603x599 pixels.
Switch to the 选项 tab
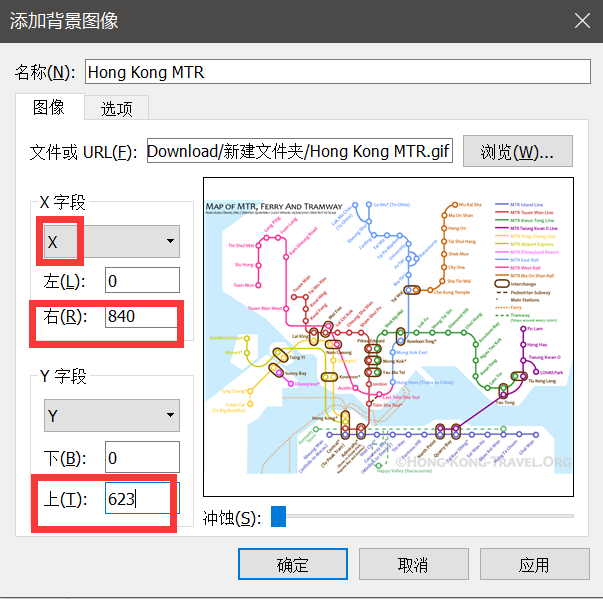point(117,108)
